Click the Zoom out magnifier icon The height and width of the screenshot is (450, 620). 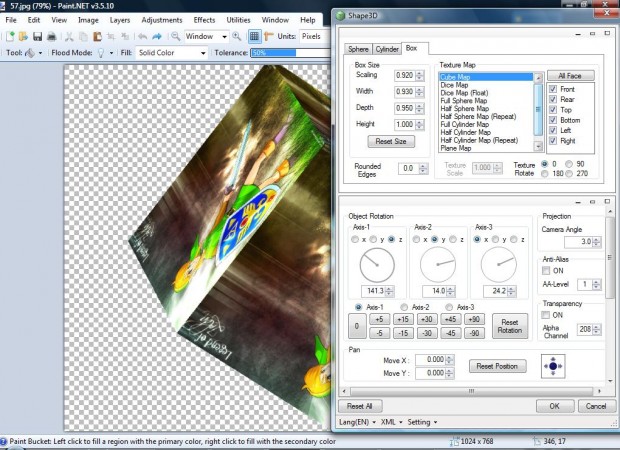coord(175,36)
